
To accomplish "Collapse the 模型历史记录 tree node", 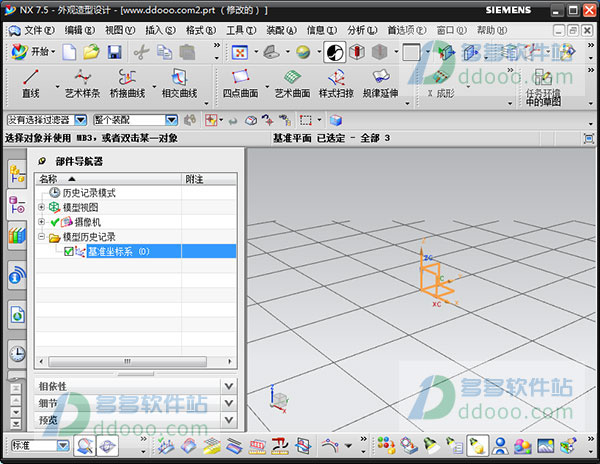I will point(41,236).
